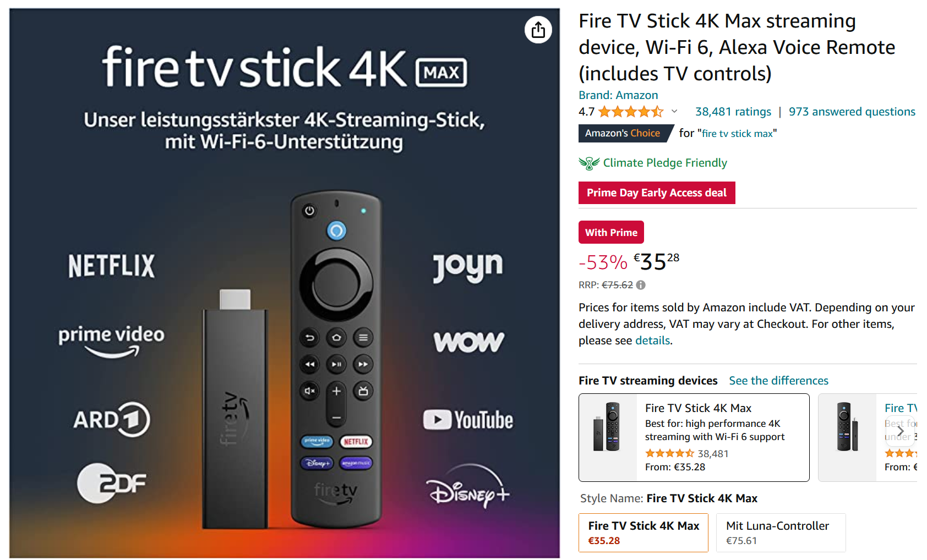Click See the differences link
927x560 pixels.
(778, 381)
